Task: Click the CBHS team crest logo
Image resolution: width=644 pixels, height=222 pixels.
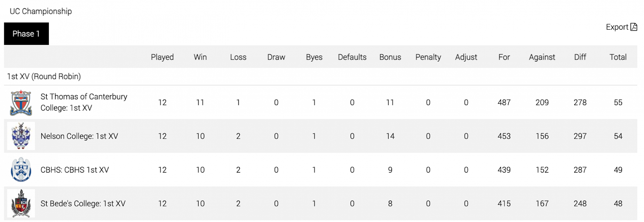Action: (x=21, y=170)
